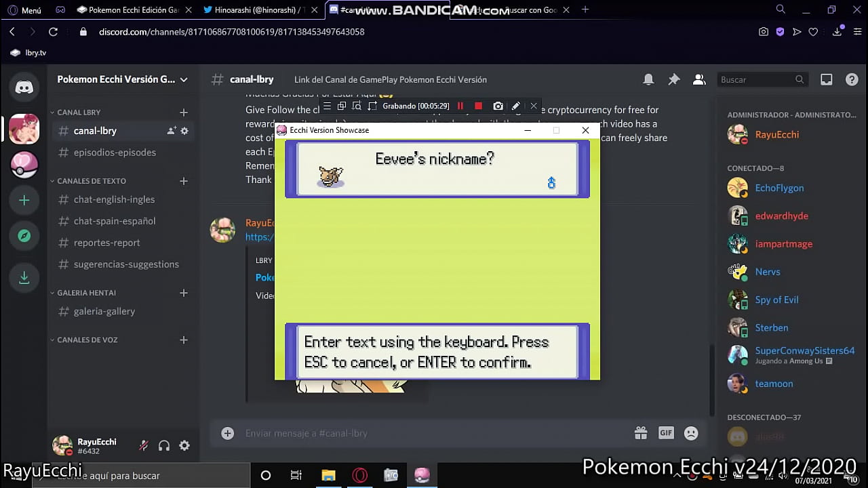
Task: Open the emoji picker
Action: coord(690,433)
